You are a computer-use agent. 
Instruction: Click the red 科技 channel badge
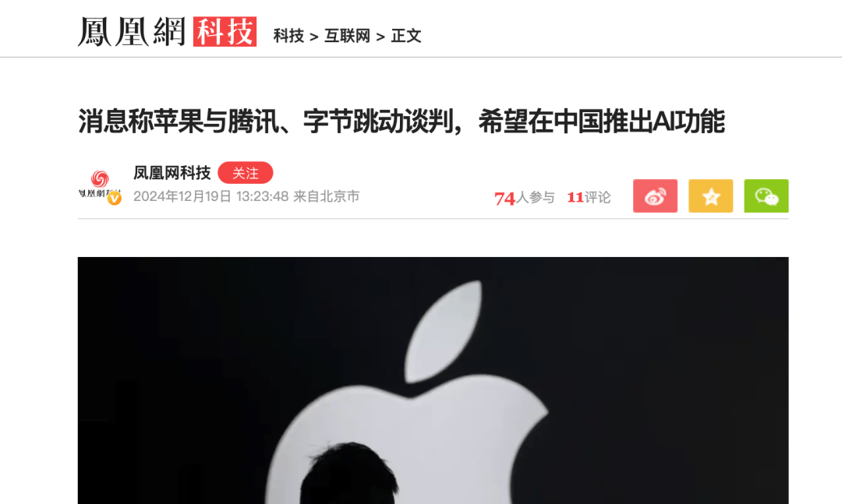coord(225,32)
